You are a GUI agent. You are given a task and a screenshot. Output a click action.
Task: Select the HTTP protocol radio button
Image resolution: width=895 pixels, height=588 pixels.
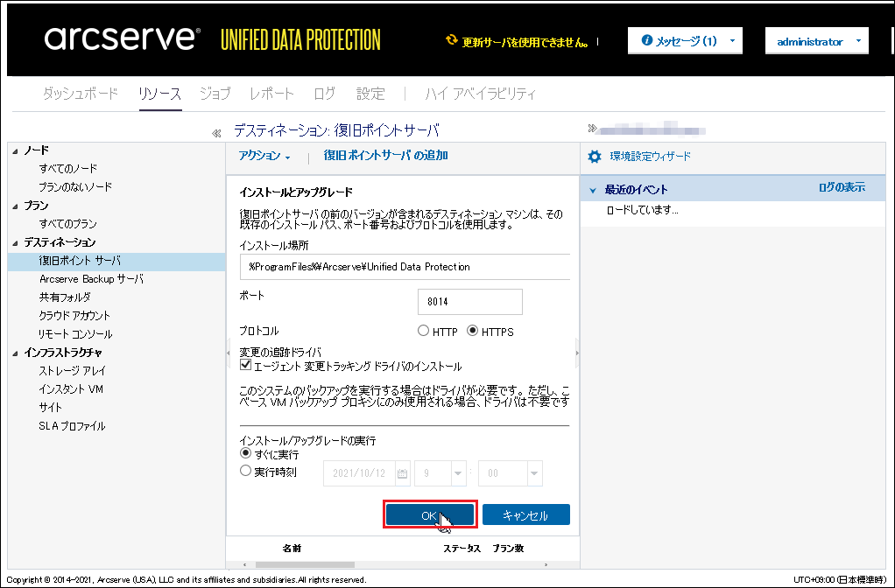(423, 331)
